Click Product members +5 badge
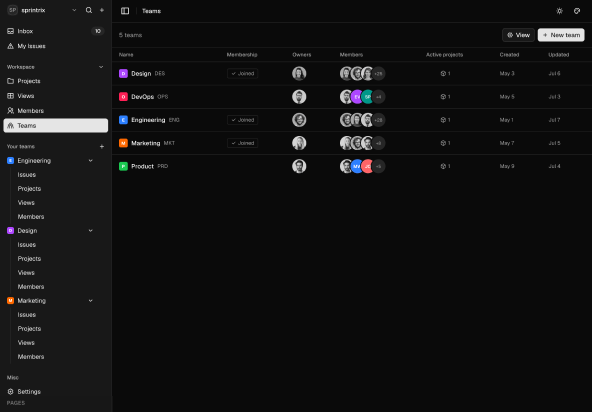Image resolution: width=592 pixels, height=412 pixels. pyautogui.click(x=378, y=166)
